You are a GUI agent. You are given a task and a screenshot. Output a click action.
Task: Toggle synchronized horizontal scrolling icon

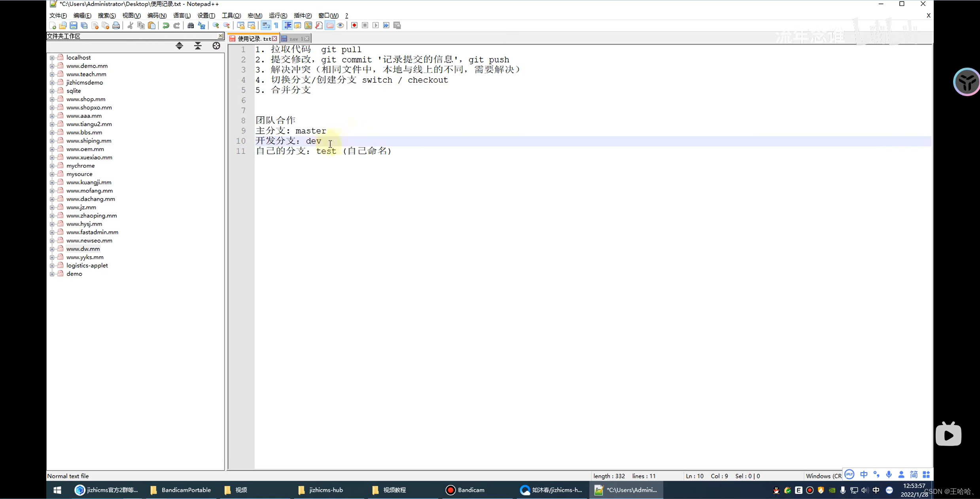pos(252,25)
